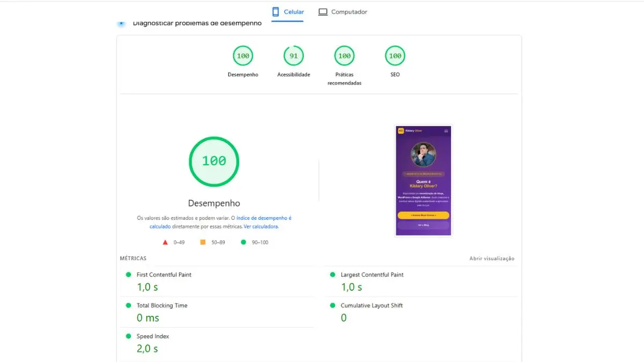Expand the First Contentful Paint metric

point(164,275)
